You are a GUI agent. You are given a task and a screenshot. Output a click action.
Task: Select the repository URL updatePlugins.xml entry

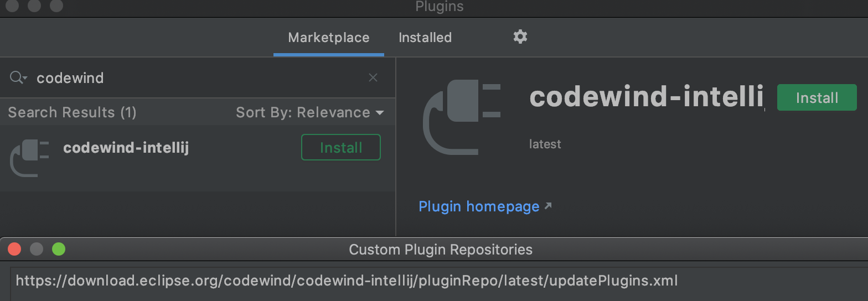pyautogui.click(x=347, y=281)
